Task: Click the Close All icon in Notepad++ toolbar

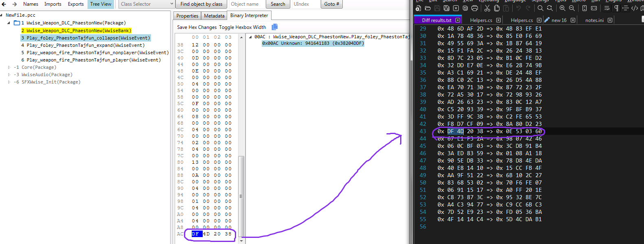Action: tap(465, 8)
